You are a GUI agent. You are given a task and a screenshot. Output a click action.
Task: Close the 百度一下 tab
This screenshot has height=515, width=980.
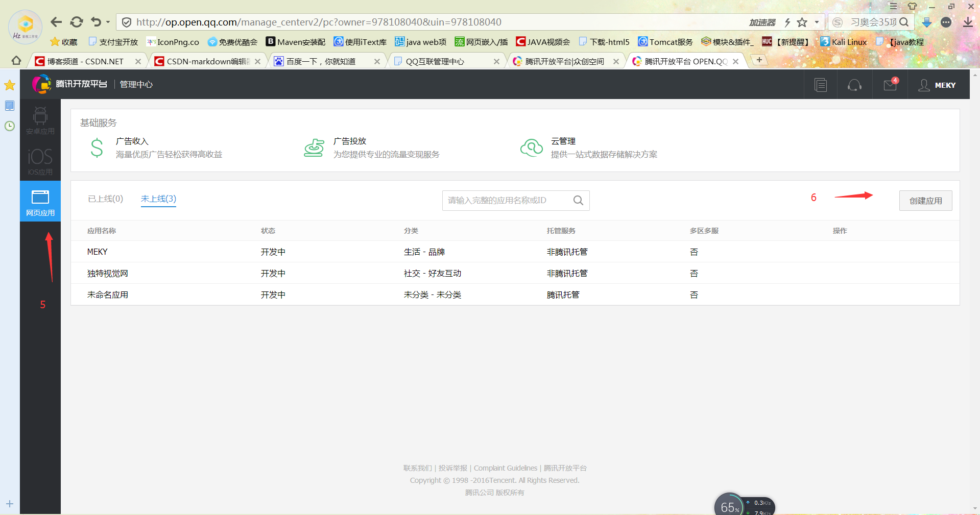377,61
